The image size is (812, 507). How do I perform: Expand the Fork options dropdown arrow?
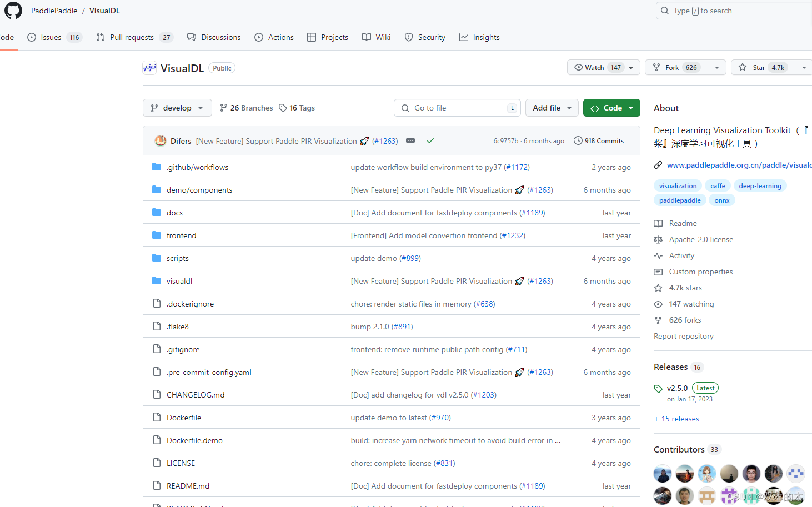coord(717,67)
